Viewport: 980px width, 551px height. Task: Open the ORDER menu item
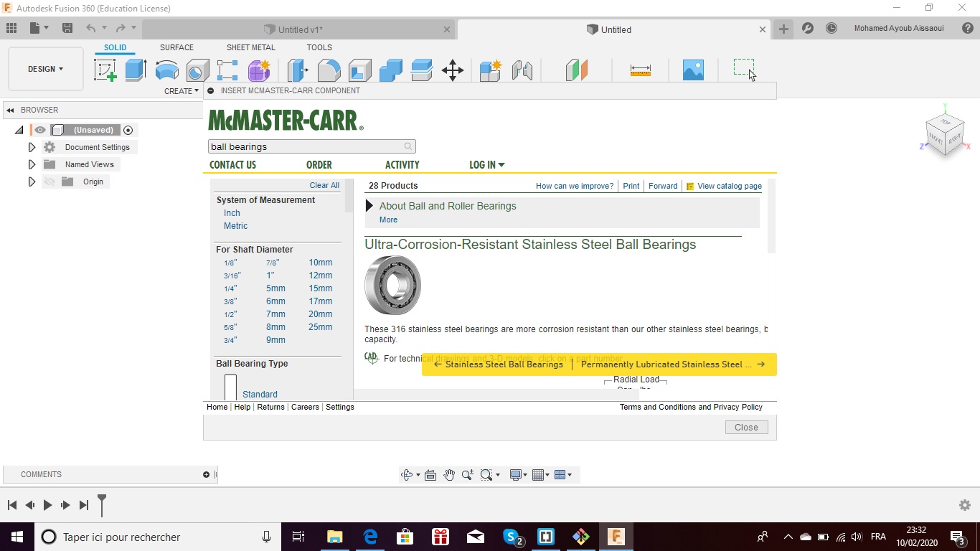(x=319, y=165)
